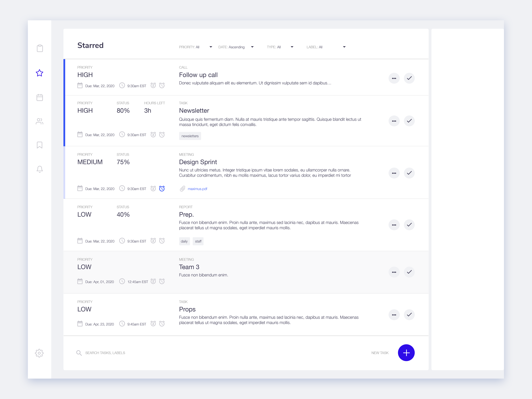Open more options for Follow up call
Viewport: 532px width, 399px height.
tap(394, 78)
